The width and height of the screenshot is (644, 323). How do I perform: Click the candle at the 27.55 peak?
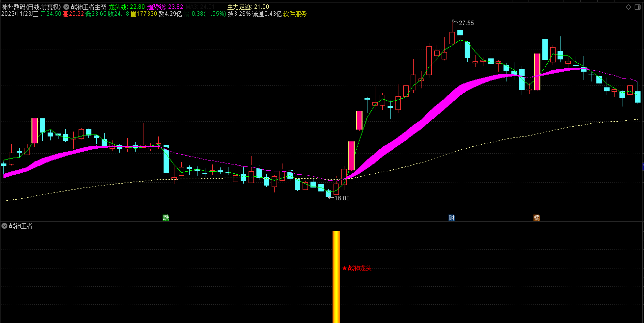pyautogui.click(x=452, y=38)
